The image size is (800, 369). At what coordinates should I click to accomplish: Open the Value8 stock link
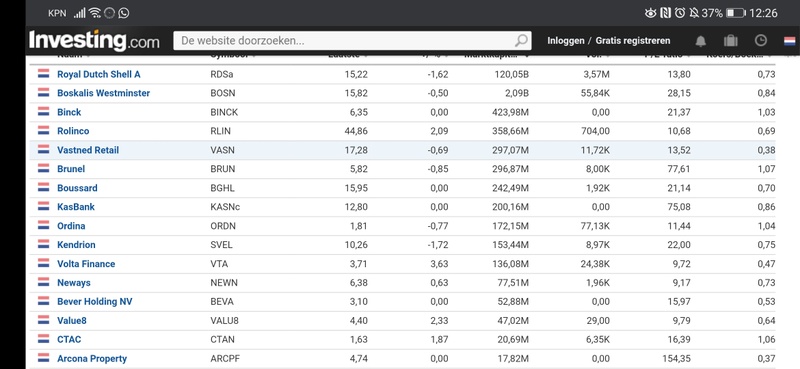(71, 321)
